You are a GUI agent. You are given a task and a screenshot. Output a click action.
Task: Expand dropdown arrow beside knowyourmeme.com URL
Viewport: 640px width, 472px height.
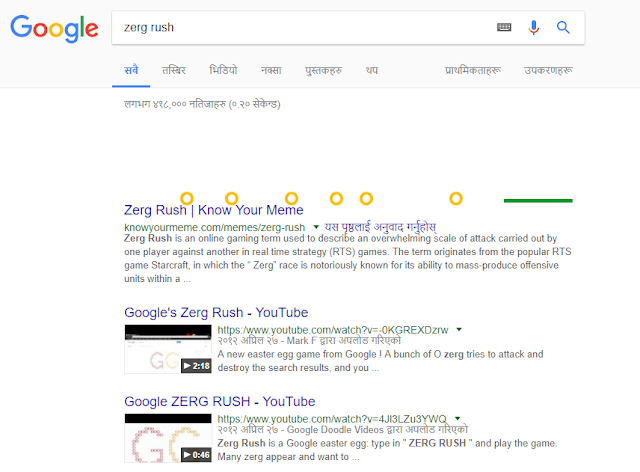[x=316, y=227]
